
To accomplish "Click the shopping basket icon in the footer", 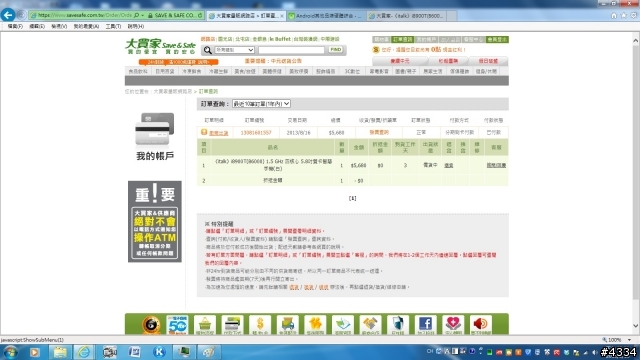I will coord(205,325).
